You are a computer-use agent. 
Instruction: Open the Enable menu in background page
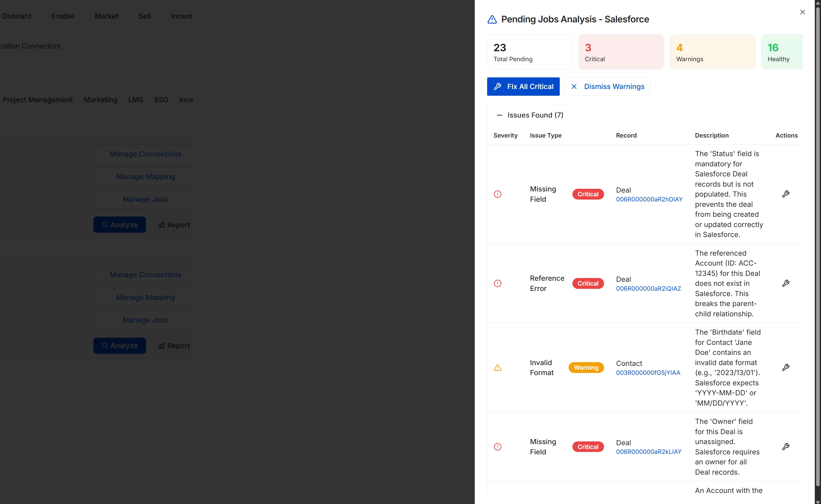63,16
